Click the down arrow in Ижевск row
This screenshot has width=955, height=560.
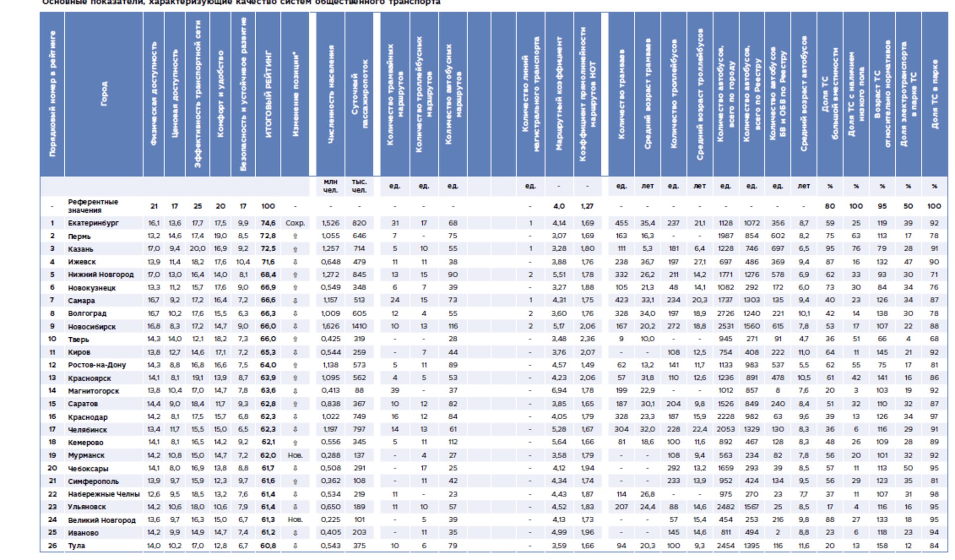[x=295, y=262]
